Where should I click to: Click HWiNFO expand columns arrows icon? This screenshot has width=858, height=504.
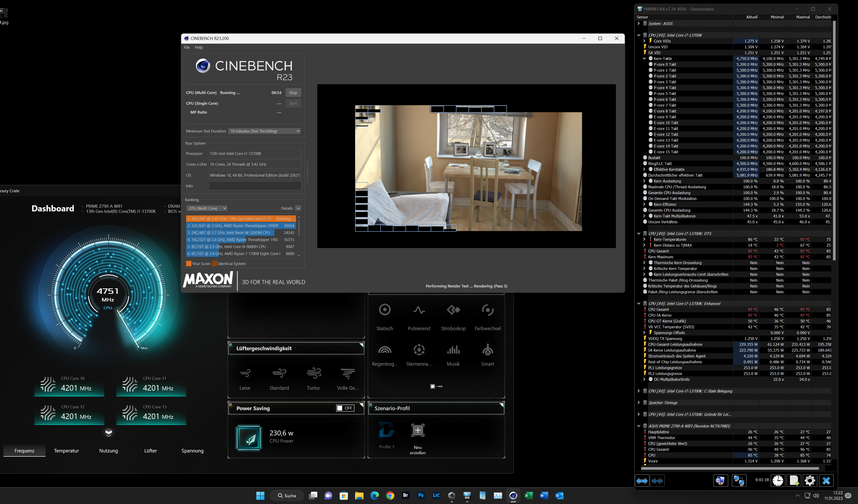(x=642, y=480)
